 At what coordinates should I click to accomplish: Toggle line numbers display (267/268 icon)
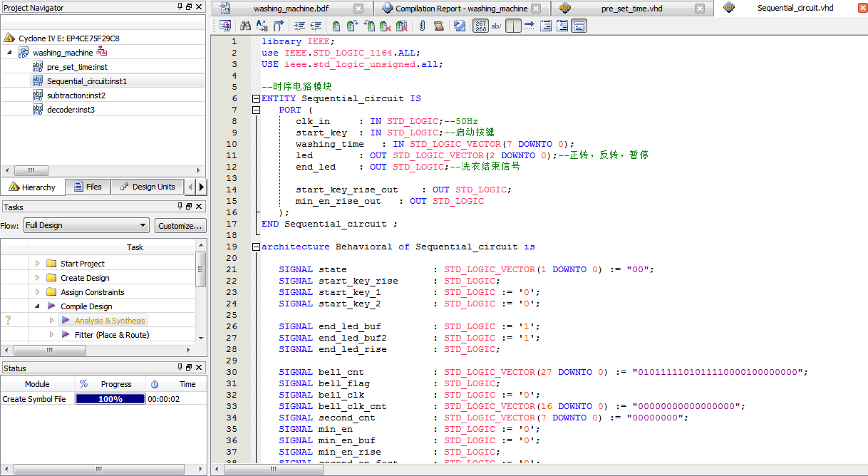tap(481, 26)
